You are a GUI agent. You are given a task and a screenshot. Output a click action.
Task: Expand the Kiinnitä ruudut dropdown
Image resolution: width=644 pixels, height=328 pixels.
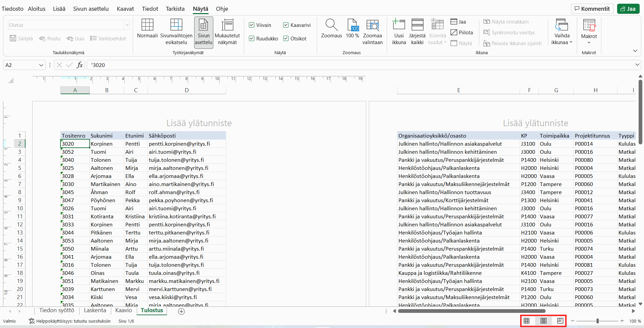(x=437, y=32)
